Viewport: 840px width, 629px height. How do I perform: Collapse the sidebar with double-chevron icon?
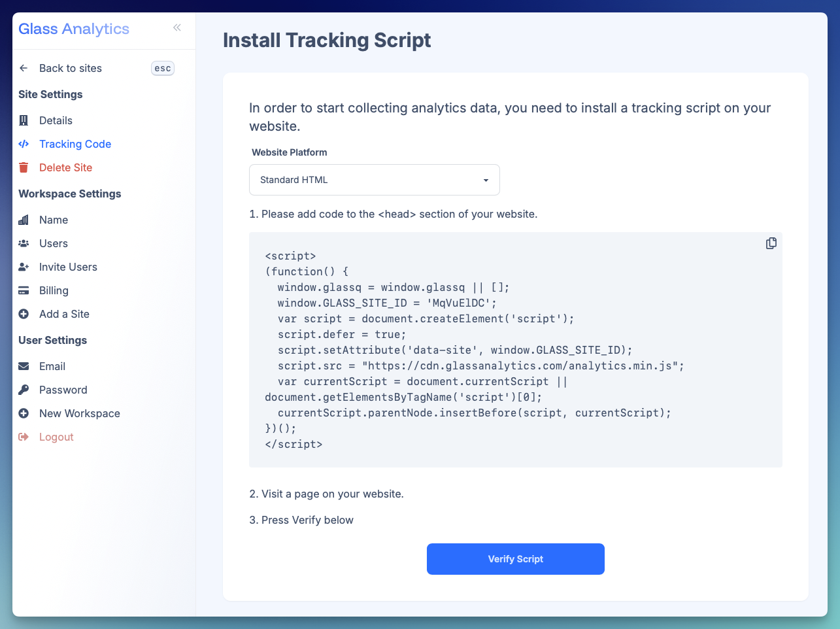[x=177, y=27]
